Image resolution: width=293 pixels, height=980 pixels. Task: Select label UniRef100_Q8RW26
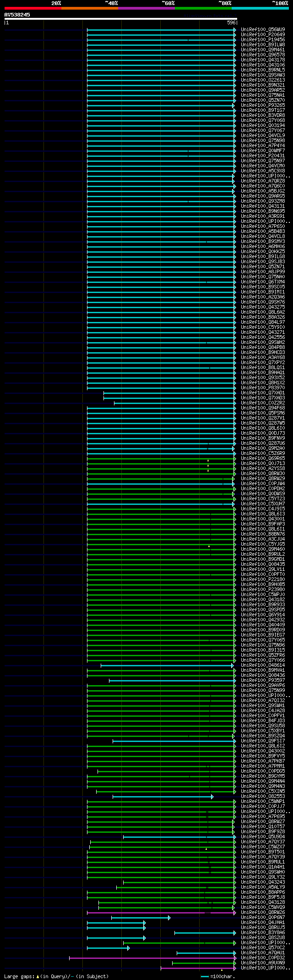click(263, 912)
